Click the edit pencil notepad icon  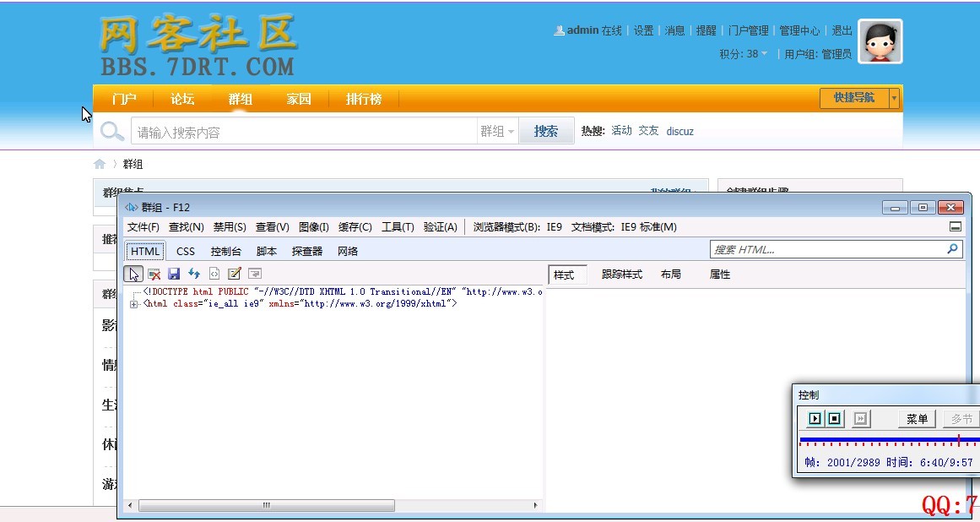click(235, 274)
